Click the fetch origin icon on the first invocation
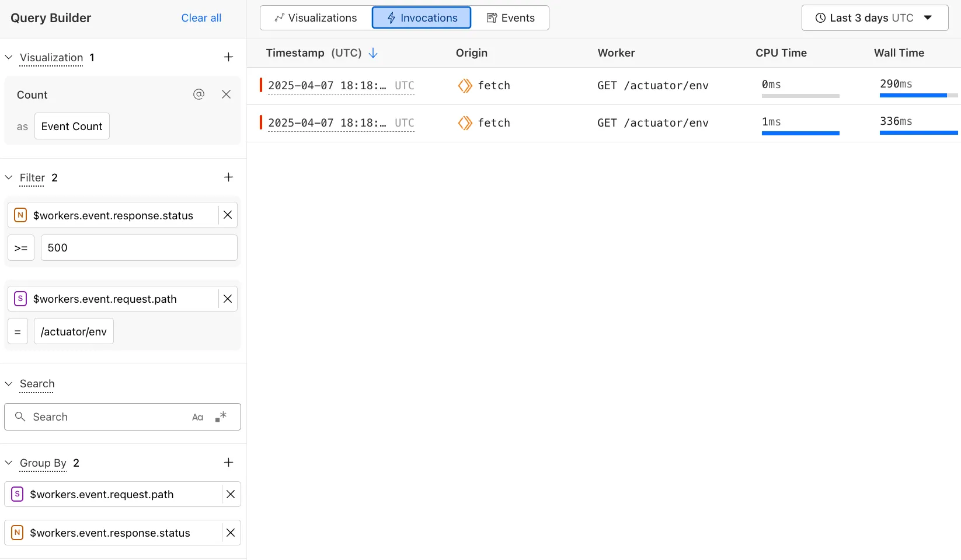Image resolution: width=961 pixels, height=560 pixels. [465, 85]
